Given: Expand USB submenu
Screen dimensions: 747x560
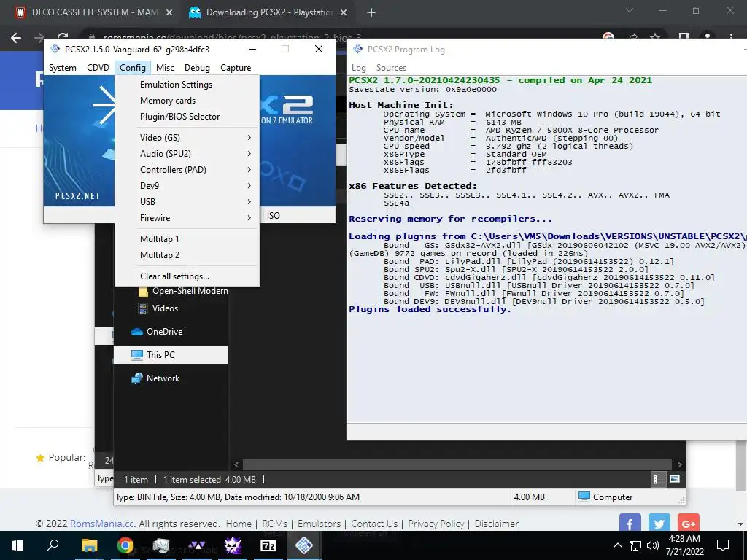Looking at the screenshot, I should (x=187, y=202).
